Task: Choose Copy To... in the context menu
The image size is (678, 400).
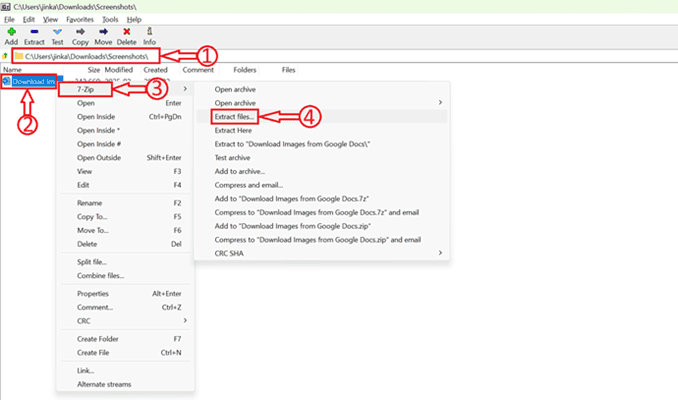Action: [x=125, y=217]
